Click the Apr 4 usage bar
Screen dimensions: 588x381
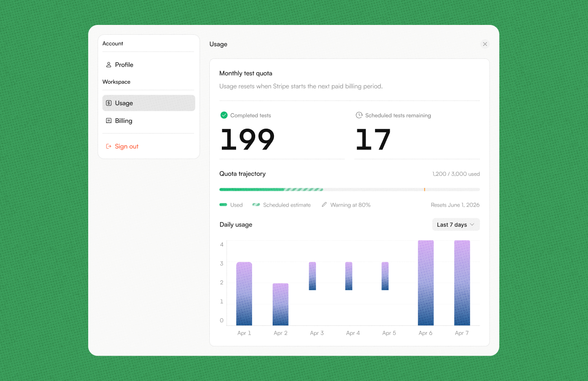(349, 276)
